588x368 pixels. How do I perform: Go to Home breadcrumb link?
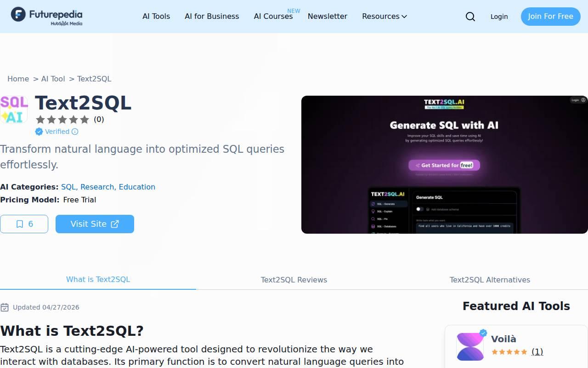(x=18, y=79)
